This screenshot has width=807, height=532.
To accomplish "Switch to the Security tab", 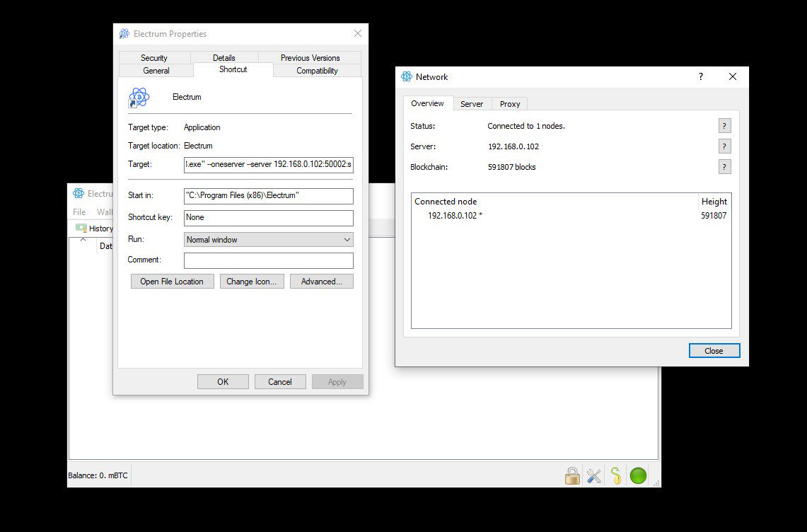I will (x=154, y=58).
